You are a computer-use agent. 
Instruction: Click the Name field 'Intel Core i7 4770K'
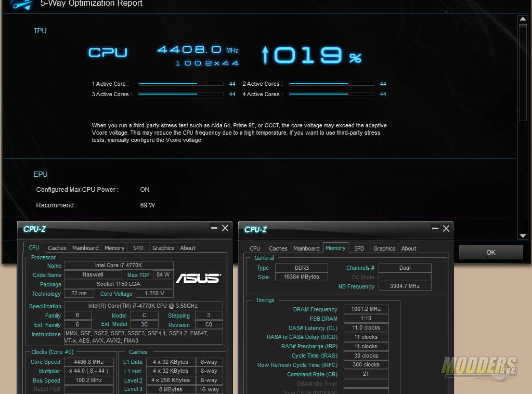pos(119,265)
